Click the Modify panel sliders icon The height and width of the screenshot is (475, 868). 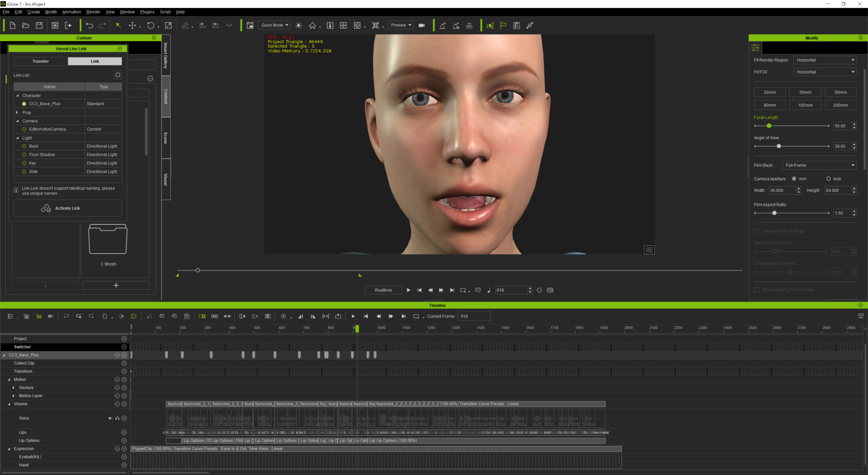(x=756, y=48)
